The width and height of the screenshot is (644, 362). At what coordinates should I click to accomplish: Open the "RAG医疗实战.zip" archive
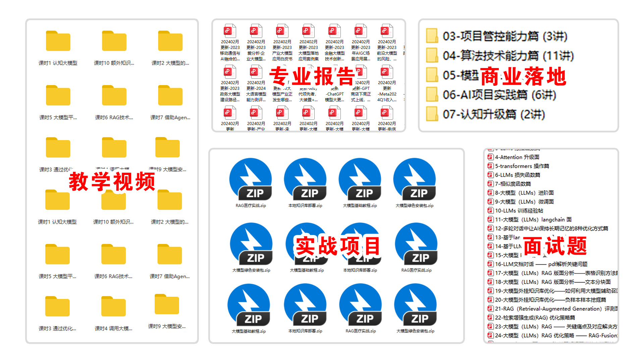[251, 180]
